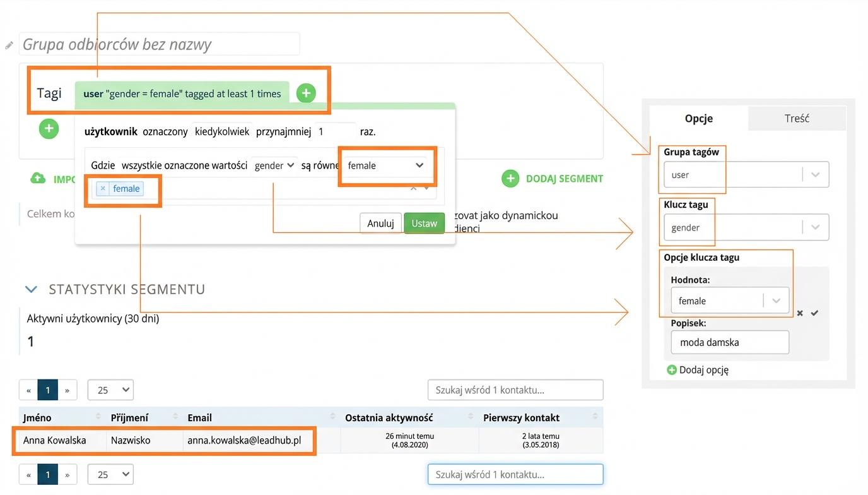Click the Dodaj opcję link

(x=704, y=370)
